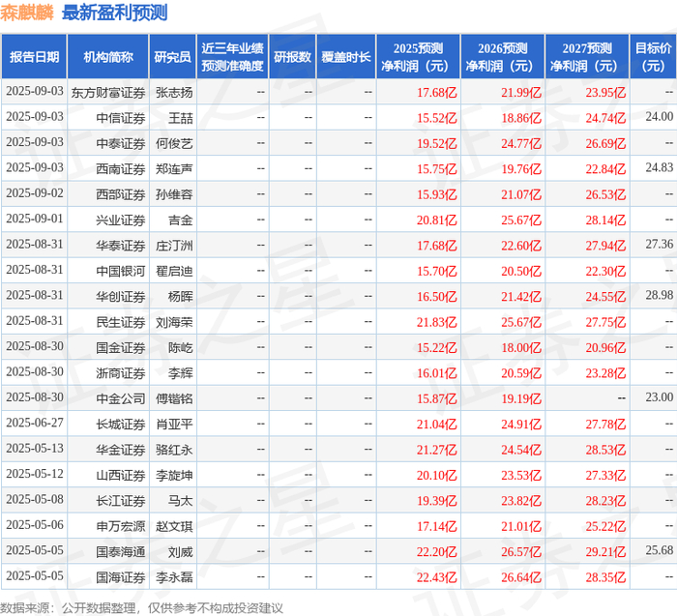Click the 最新盈利预测 heading

point(114,13)
